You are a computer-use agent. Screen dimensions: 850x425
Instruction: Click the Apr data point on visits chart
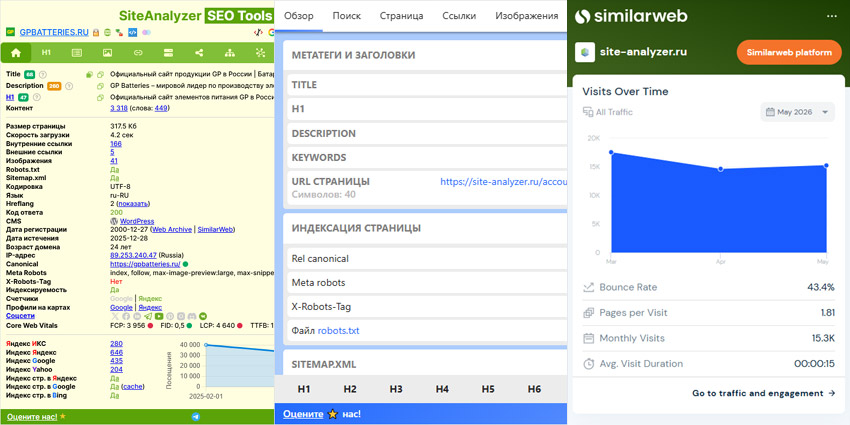pos(720,169)
